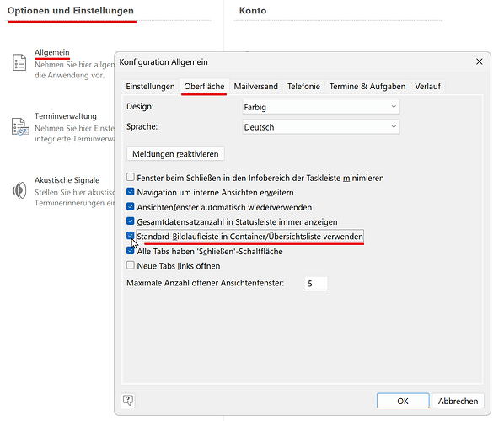The image size is (504, 421).
Task: Enable Neue Tabs links öffnen
Action: (x=130, y=265)
